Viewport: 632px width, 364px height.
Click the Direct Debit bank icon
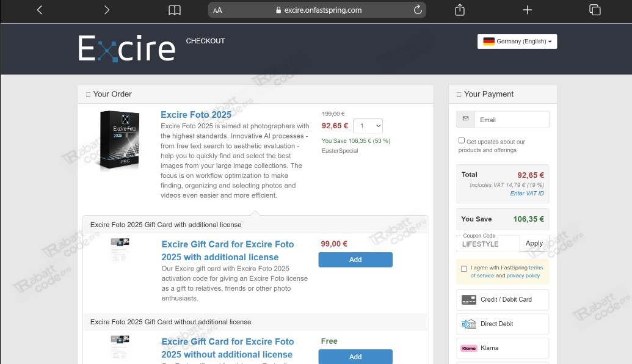click(x=469, y=324)
